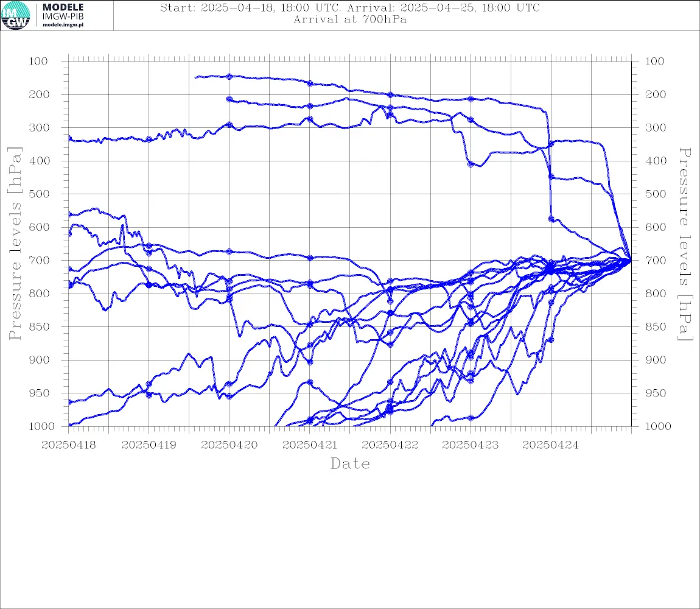Click the right y-axis value 100
The image size is (700, 609).
point(655,62)
